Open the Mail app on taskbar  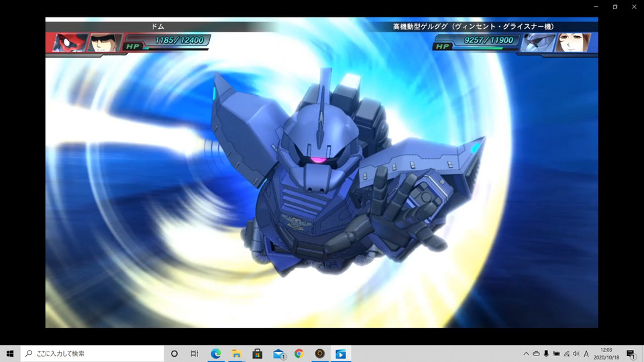pyautogui.click(x=278, y=353)
